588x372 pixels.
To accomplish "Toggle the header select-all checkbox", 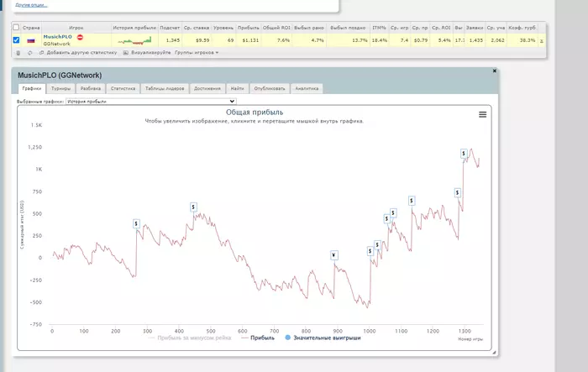I will point(16,28).
